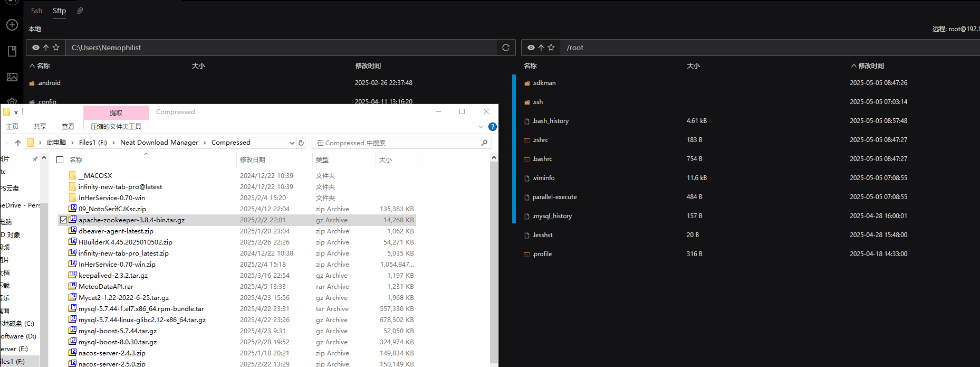980x367 pixels.
Task: Refresh the local file list
Action: 505,48
